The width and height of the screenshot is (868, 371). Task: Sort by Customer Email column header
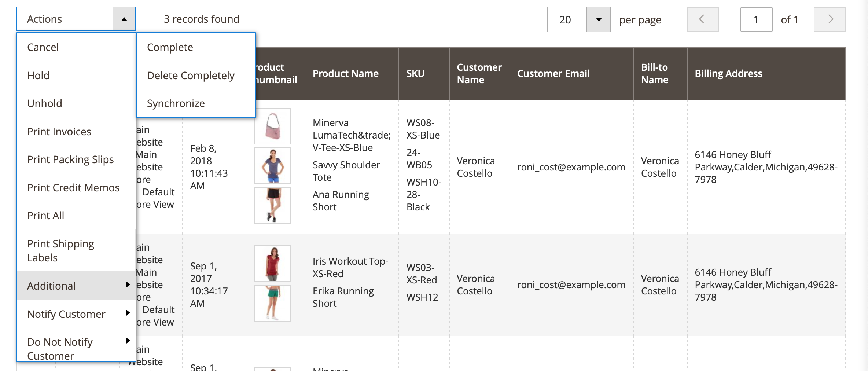571,74
